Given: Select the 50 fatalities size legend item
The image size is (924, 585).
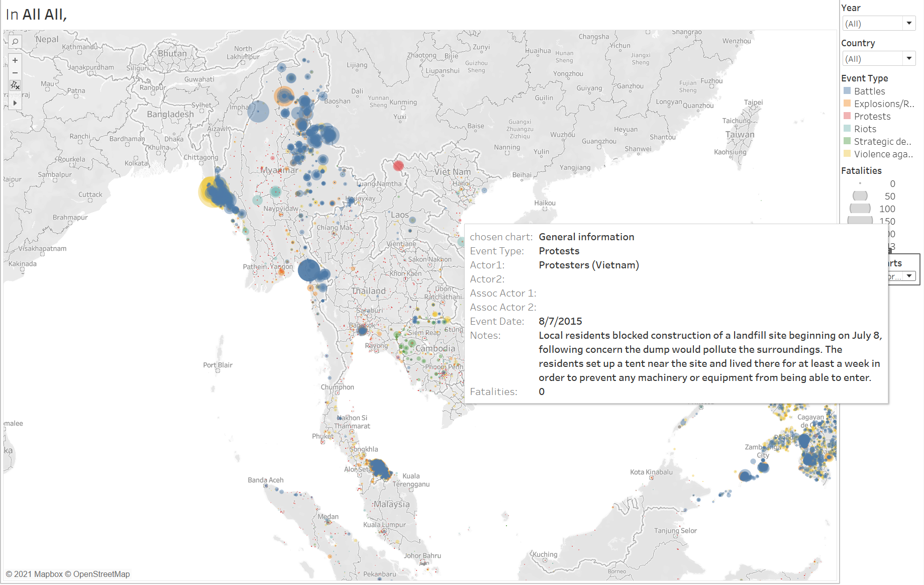Looking at the screenshot, I should [860, 196].
